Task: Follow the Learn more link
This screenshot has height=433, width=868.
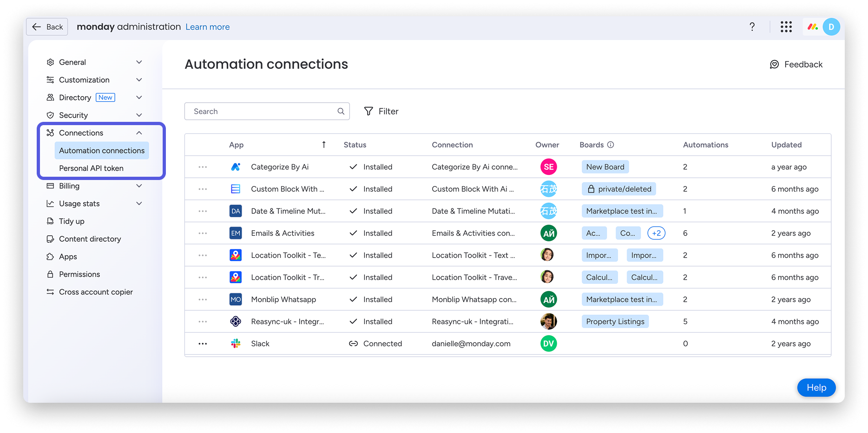Action: tap(208, 27)
